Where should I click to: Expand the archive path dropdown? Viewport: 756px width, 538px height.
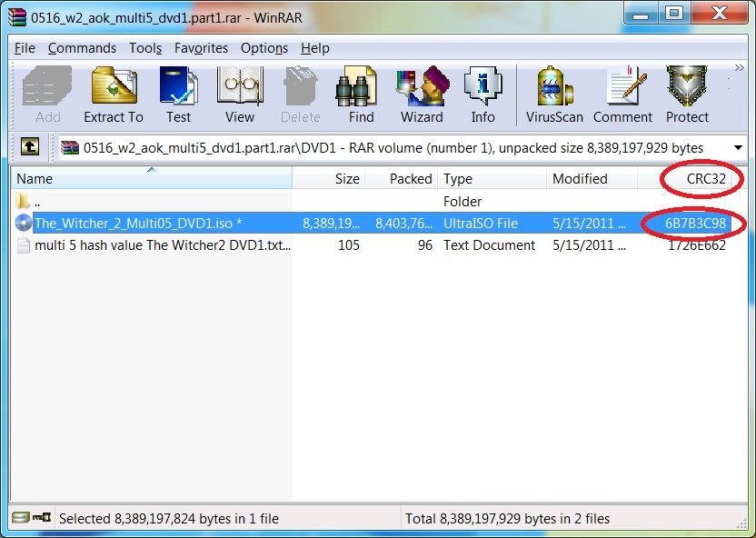(737, 148)
